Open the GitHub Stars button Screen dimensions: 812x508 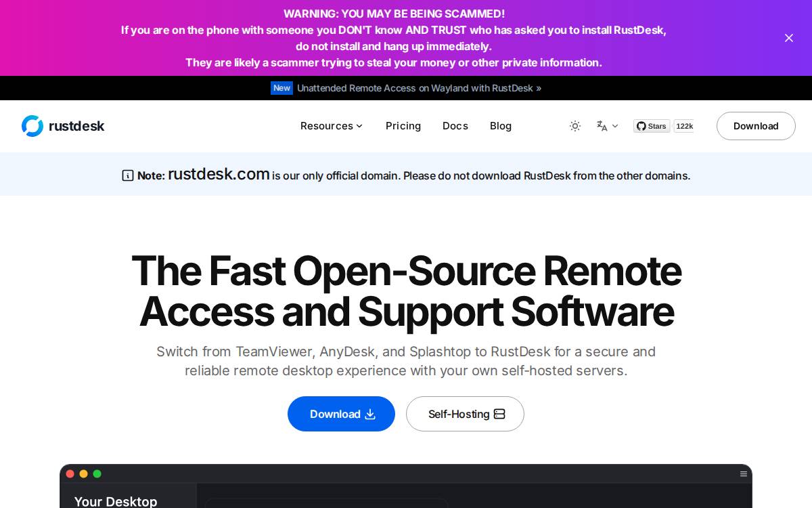tap(652, 126)
